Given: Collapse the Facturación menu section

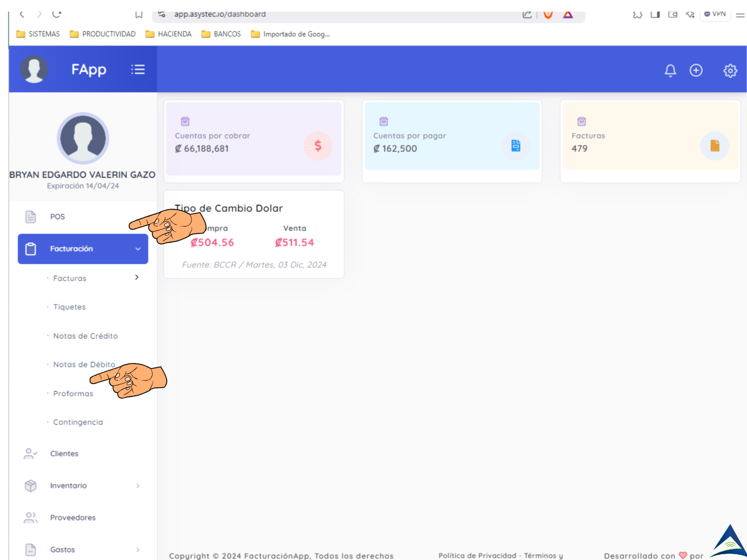Looking at the screenshot, I should click(x=138, y=249).
